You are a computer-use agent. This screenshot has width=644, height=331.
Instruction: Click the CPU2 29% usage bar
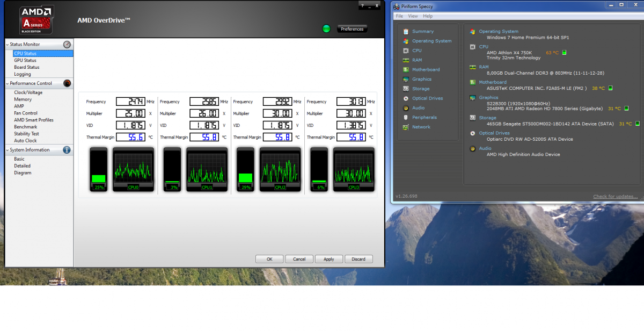pos(246,170)
